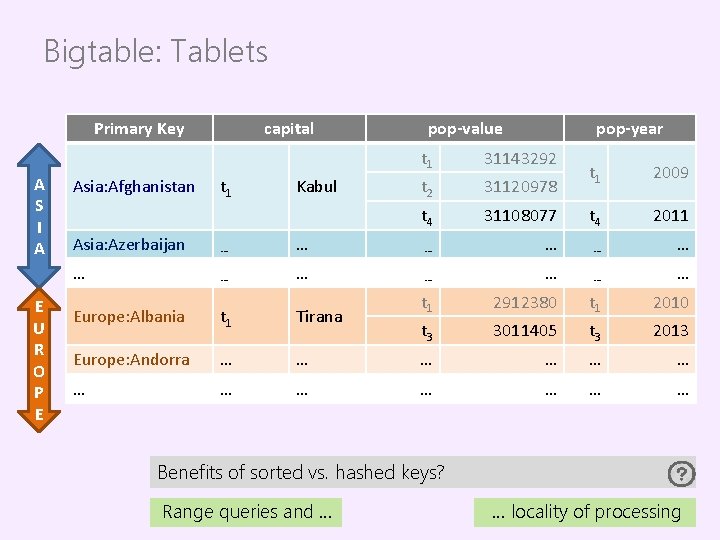Click the Kabul capital cell
This screenshot has height=540, width=720.
tap(317, 186)
